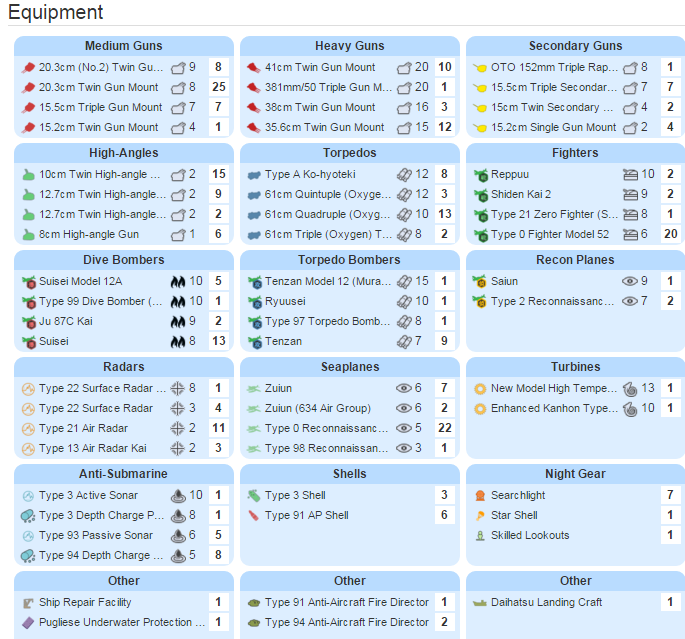Click the count 13 in the Suisei row
685x639 pixels.
tap(218, 341)
